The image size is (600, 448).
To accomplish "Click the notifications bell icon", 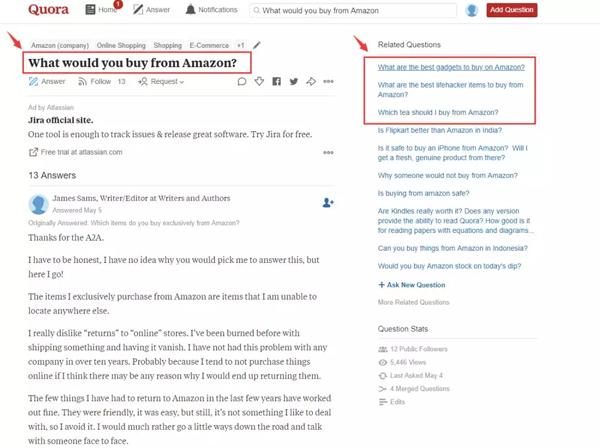I will coord(190,10).
